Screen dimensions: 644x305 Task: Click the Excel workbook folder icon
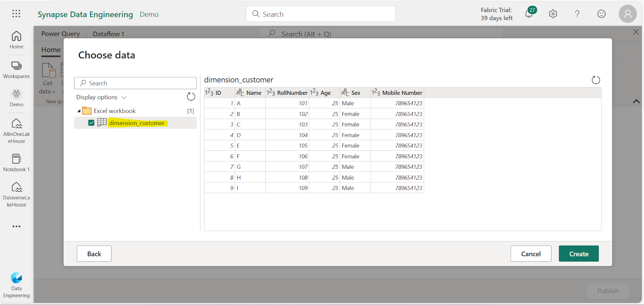point(87,111)
